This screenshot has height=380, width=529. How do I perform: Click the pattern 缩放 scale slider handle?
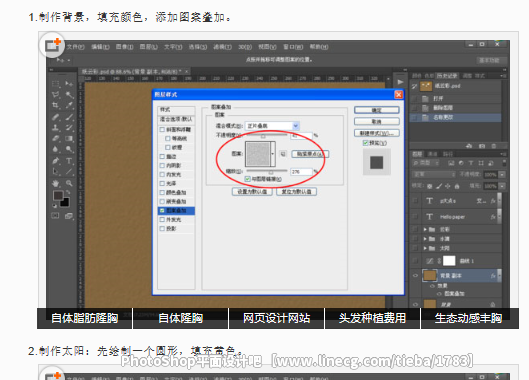coord(271,172)
